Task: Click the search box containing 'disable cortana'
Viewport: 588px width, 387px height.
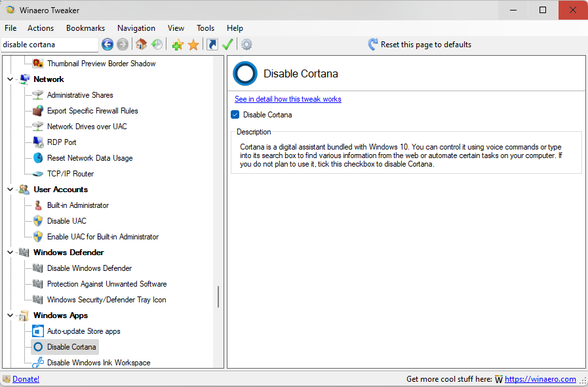Action: [x=50, y=45]
